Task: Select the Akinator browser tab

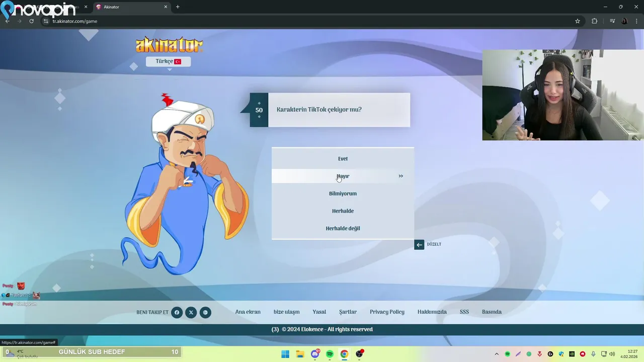Action: tap(132, 7)
